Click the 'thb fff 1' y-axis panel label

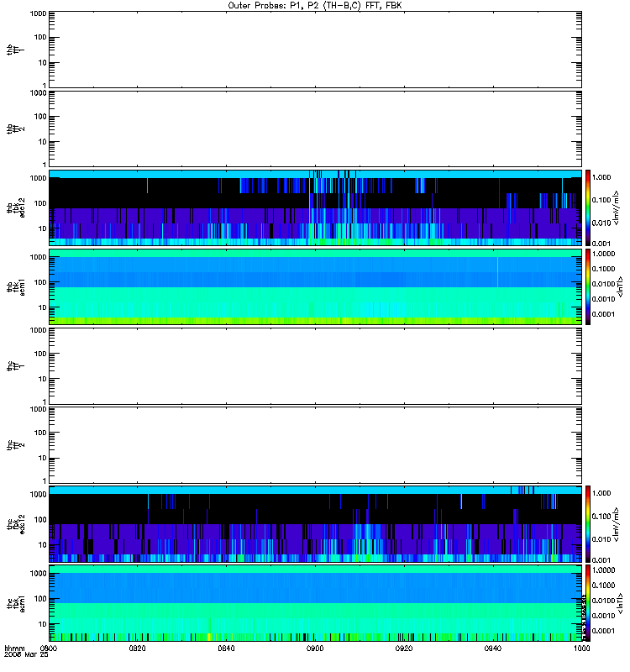point(15,50)
